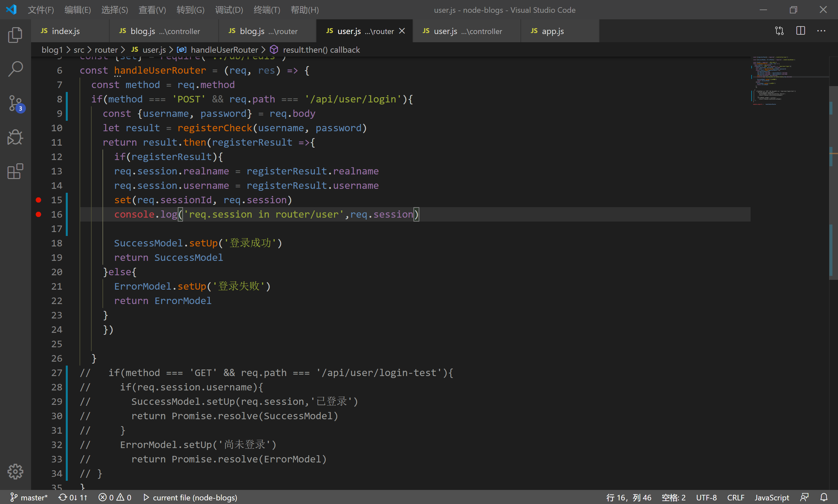Click the master* git branch indicator
The image size is (838, 504).
29,497
